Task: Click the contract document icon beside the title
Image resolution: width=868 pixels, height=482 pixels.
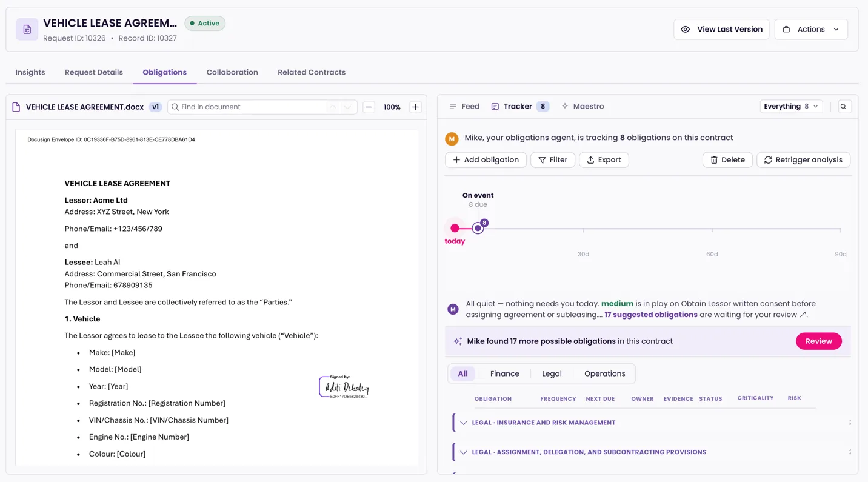Action: 27,29
